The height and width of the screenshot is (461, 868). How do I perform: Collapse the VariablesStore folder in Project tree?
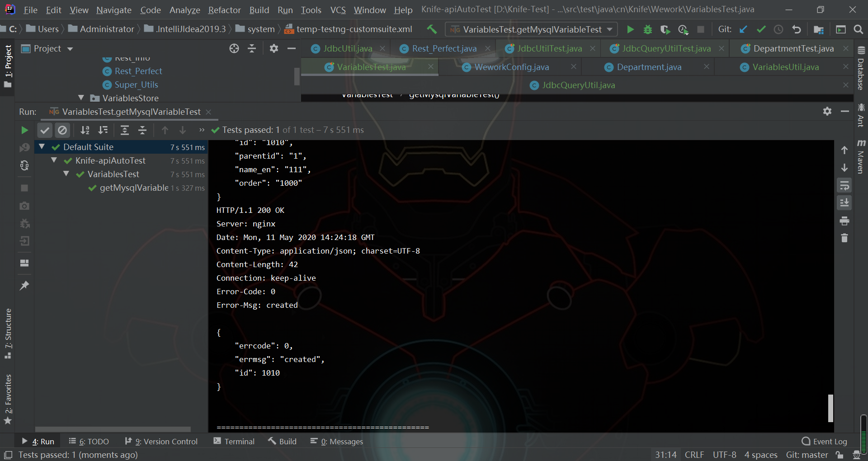81,98
